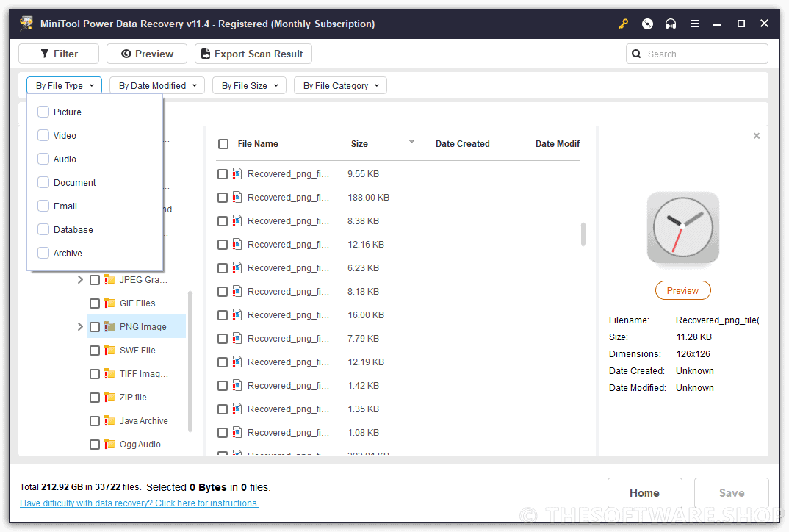Open the By File Category dropdown
The height and width of the screenshot is (532, 789).
[340, 85]
